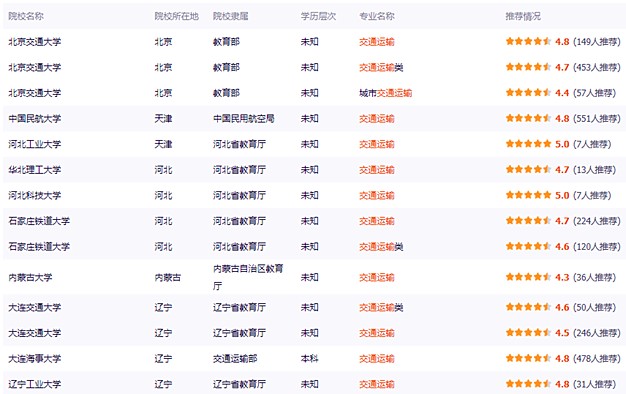Click the star rating for 内蒙古大学

click(528, 277)
